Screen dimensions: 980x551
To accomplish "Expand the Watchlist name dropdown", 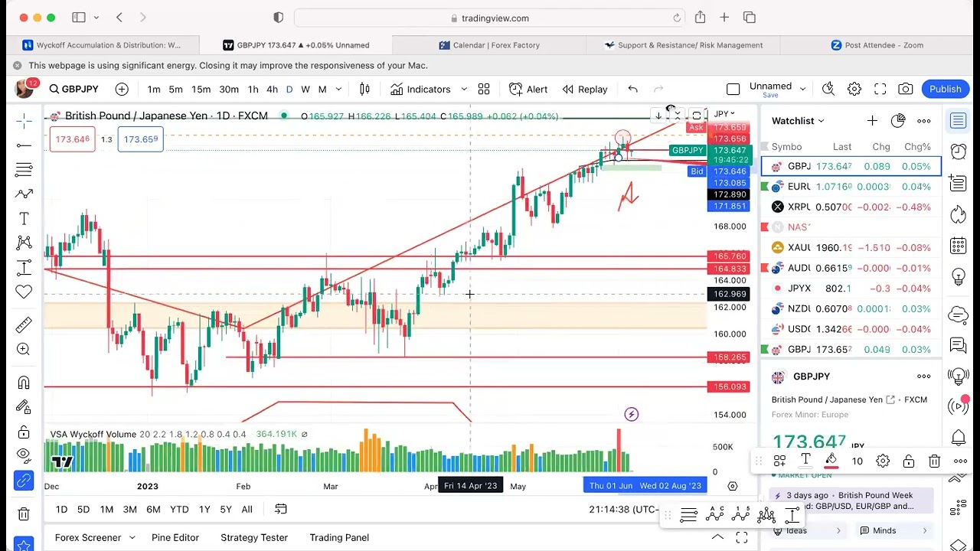I will tap(821, 121).
